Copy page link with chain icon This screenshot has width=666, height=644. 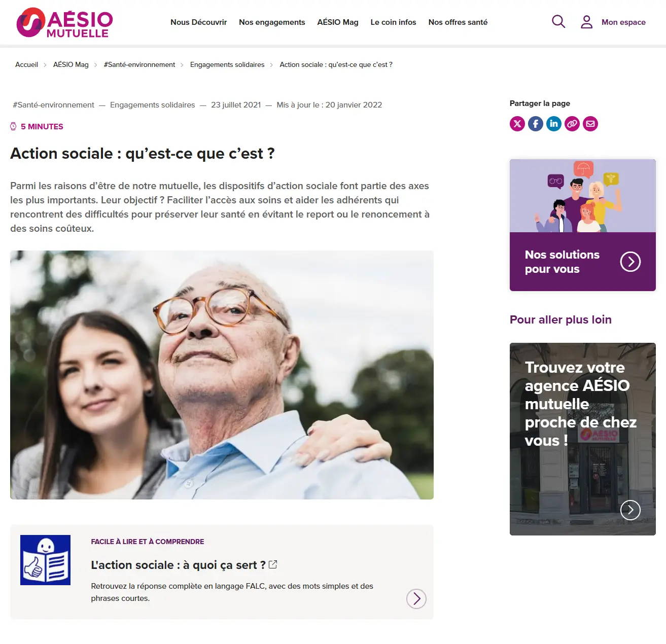(572, 124)
